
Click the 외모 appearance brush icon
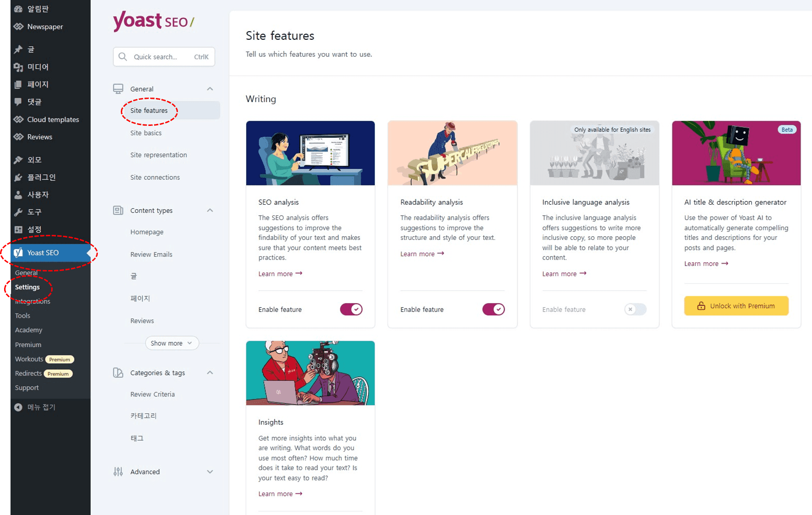[x=18, y=160]
